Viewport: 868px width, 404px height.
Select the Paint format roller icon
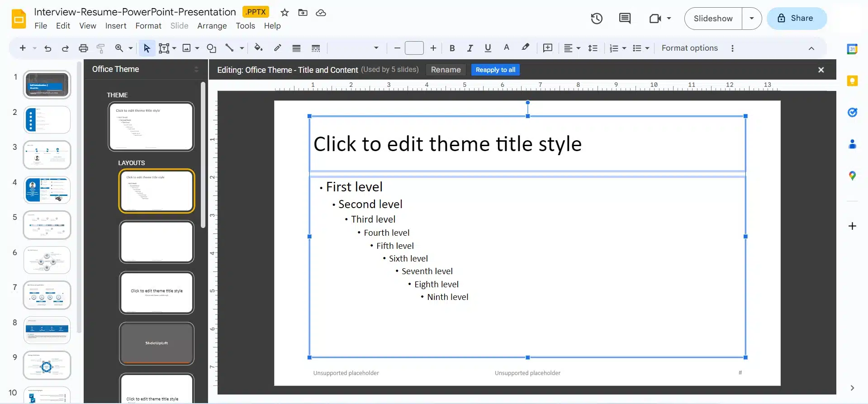pyautogui.click(x=101, y=48)
